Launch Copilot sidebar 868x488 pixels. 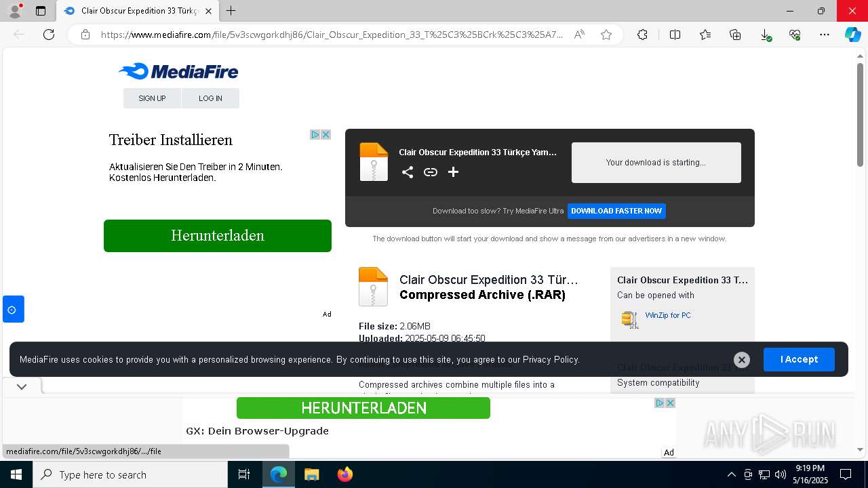[x=852, y=35]
